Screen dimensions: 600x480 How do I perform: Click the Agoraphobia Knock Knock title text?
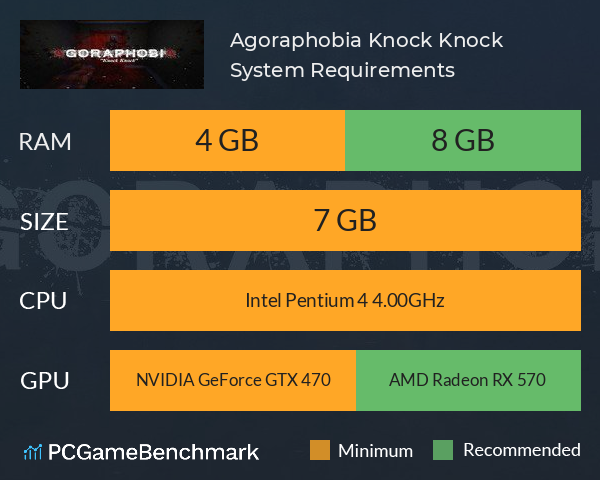(367, 41)
